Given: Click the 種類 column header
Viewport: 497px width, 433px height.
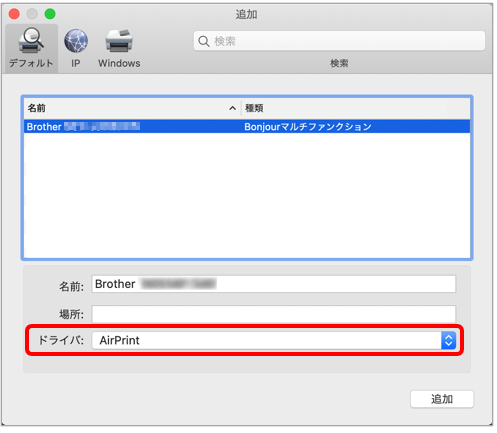Looking at the screenshot, I should [356, 108].
